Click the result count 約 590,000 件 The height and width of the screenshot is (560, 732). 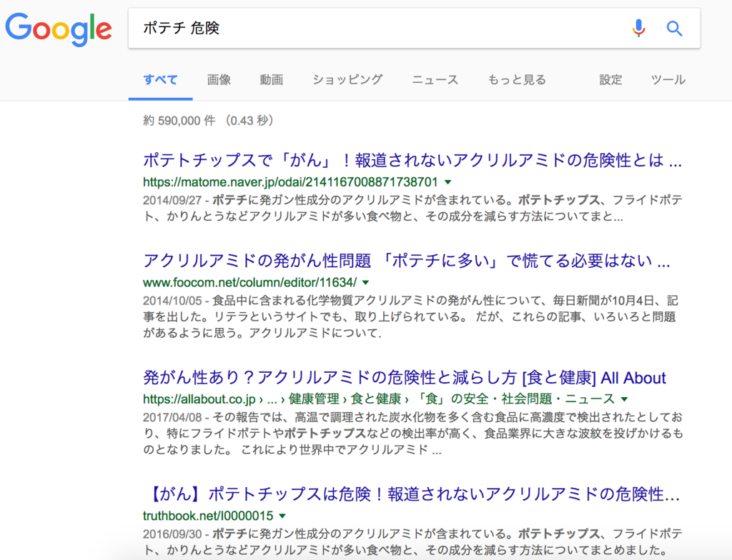179,121
